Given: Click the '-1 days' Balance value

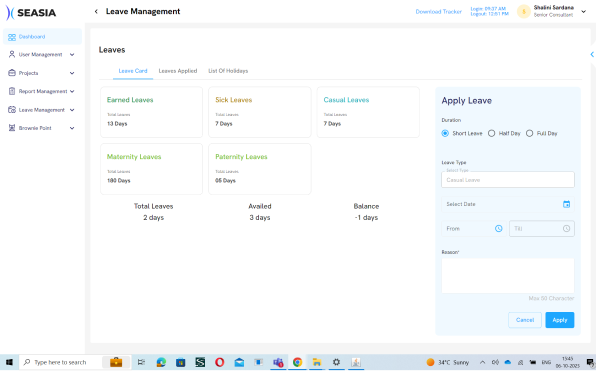Looking at the screenshot, I should 366,217.
